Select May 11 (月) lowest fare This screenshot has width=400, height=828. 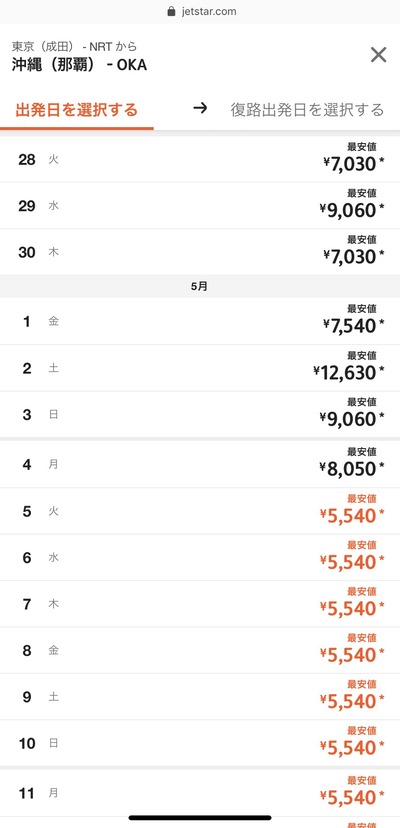(x=200, y=793)
